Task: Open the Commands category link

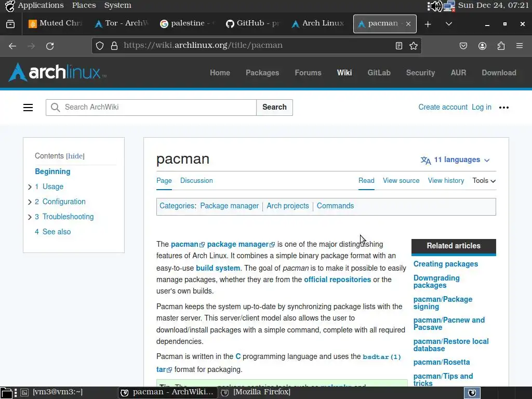Action: (x=335, y=206)
